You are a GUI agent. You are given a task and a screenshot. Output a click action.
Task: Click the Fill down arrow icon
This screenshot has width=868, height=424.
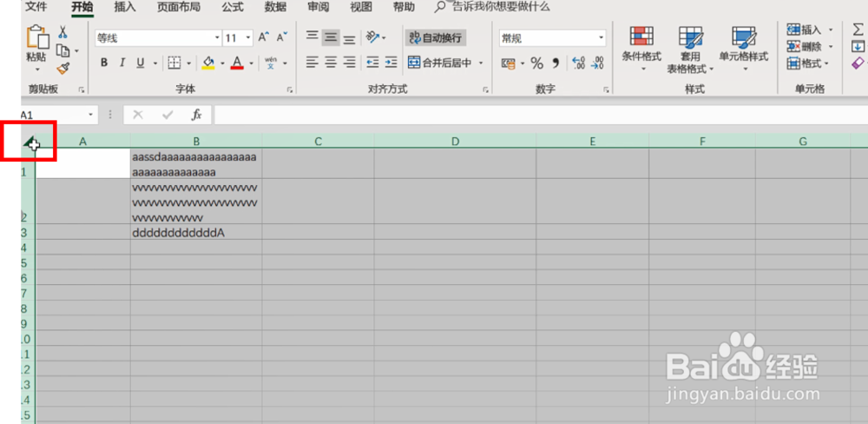[x=858, y=47]
